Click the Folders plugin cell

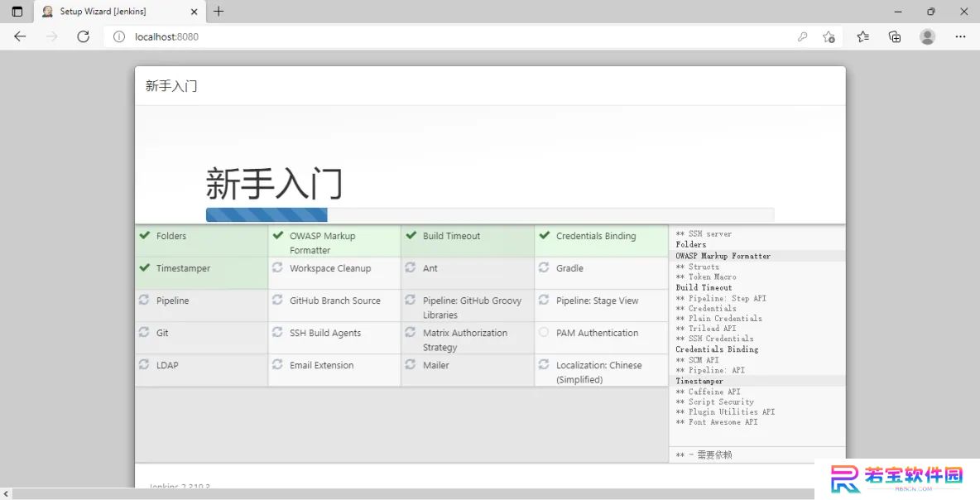tap(201, 241)
